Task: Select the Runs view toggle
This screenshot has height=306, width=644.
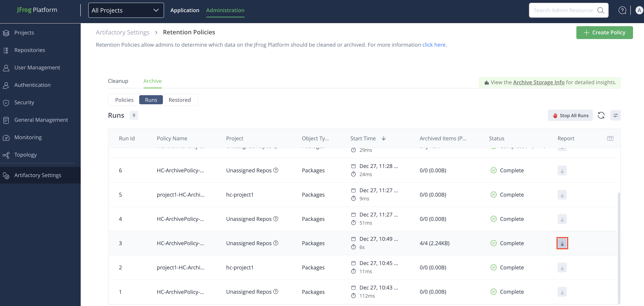Action: point(151,100)
